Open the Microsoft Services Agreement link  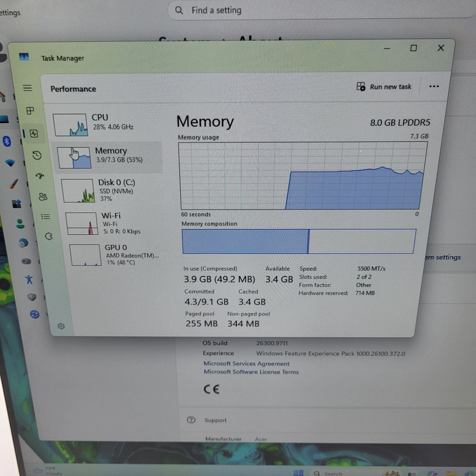246,363
